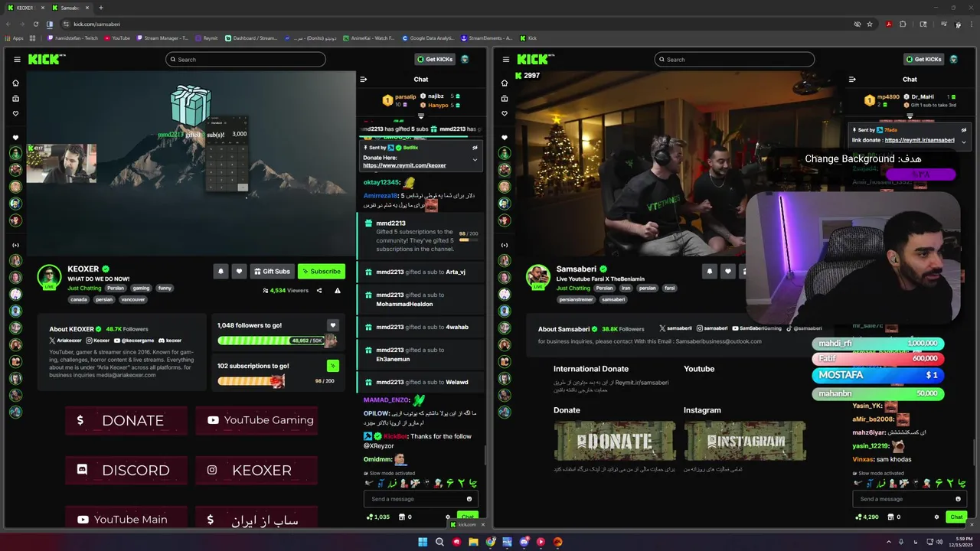The image size is (980, 551).
Task: Follow Samsaberi with the heart button
Action: click(727, 271)
